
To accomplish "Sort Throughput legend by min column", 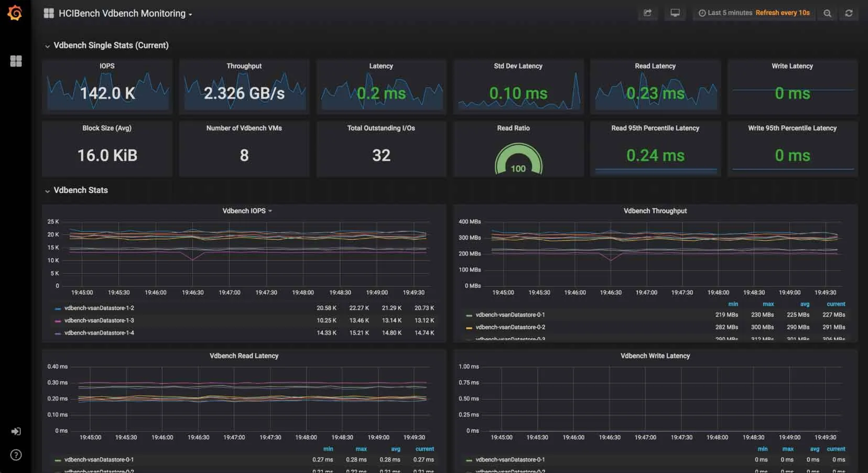I will (733, 304).
